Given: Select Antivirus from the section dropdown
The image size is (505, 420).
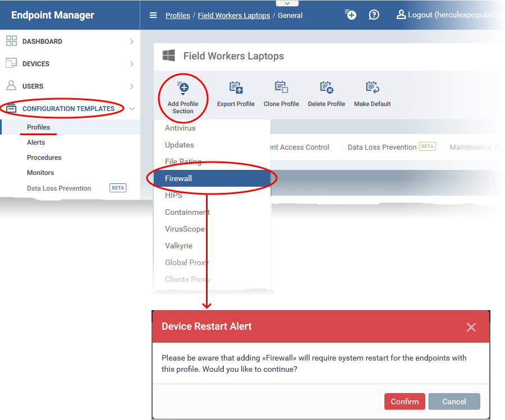Looking at the screenshot, I should pos(212,128).
